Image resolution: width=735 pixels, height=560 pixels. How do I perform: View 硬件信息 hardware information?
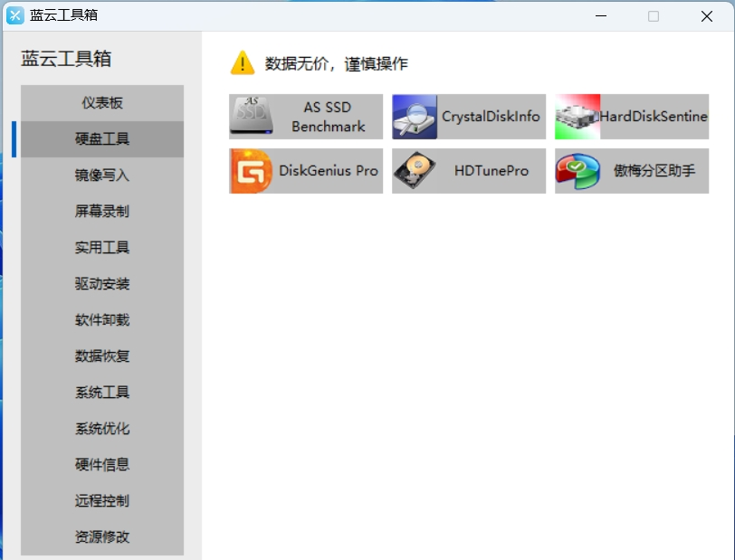(x=100, y=464)
